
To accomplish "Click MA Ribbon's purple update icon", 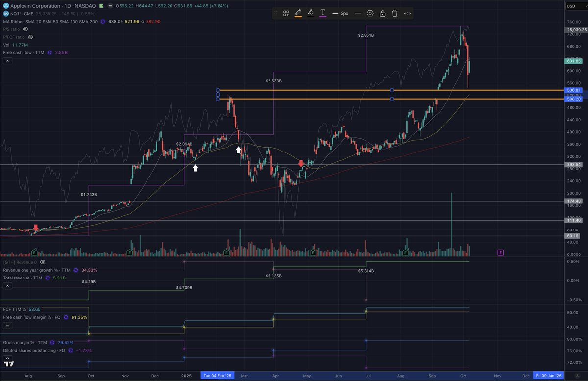I will pos(103,22).
